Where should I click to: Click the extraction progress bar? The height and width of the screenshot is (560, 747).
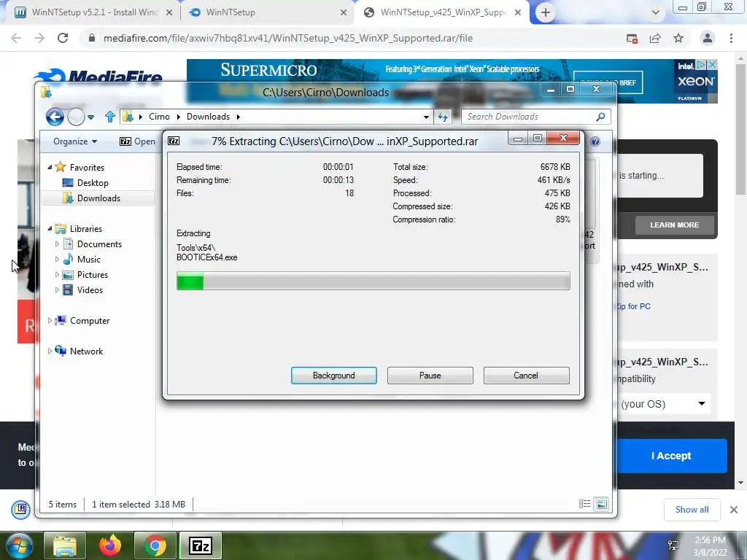(373, 281)
